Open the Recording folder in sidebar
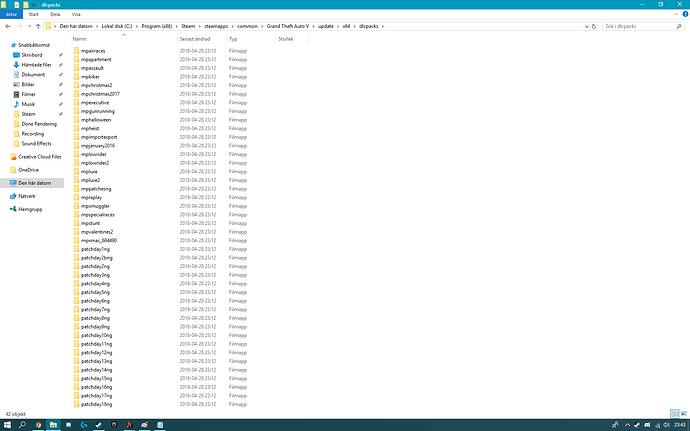 pyautogui.click(x=33, y=134)
